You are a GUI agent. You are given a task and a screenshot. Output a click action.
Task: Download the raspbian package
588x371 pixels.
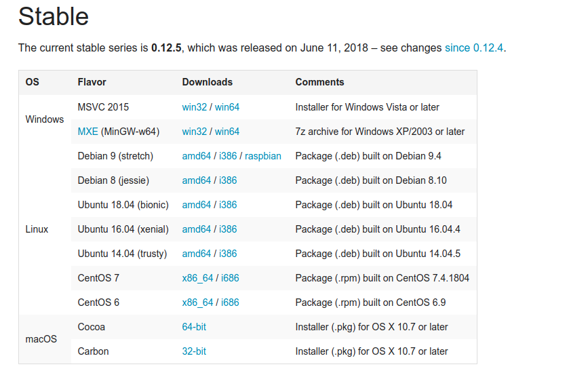pos(263,156)
